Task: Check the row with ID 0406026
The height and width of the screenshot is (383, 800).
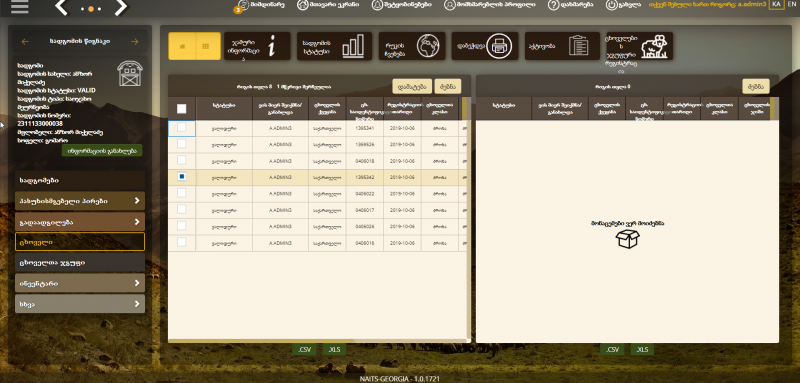Action: point(182,226)
